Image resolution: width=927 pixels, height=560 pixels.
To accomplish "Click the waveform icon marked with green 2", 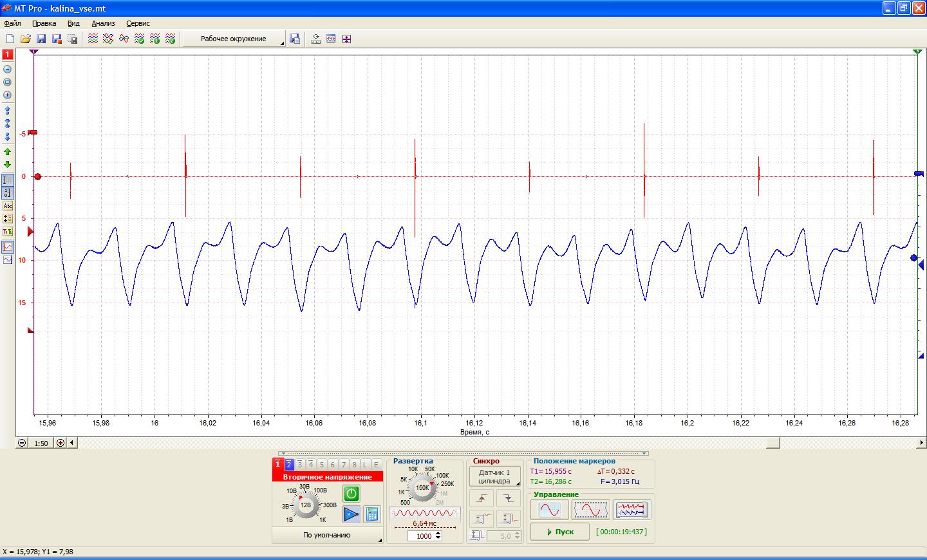I will tap(171, 39).
